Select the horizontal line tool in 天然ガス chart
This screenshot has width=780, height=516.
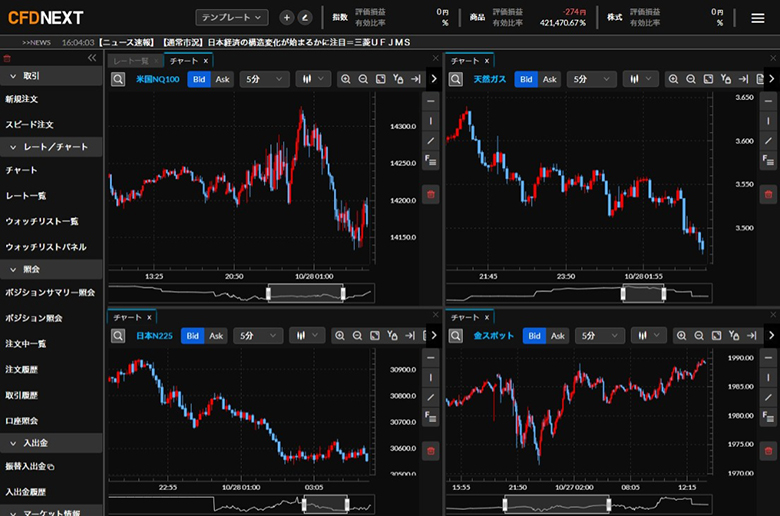point(768,102)
